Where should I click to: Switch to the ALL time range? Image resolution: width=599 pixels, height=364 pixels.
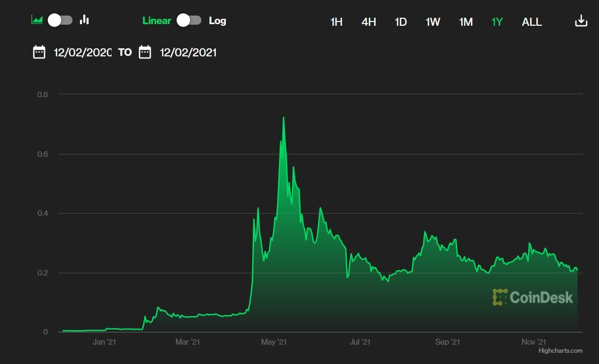tap(532, 22)
